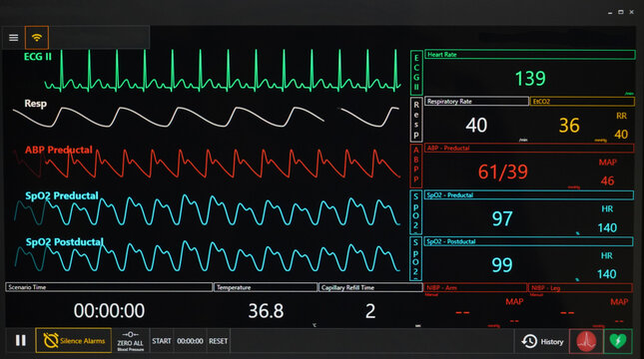The width and height of the screenshot is (644, 359).
Task: Select the vertical ABPP waveform tab
Action: click(x=416, y=166)
